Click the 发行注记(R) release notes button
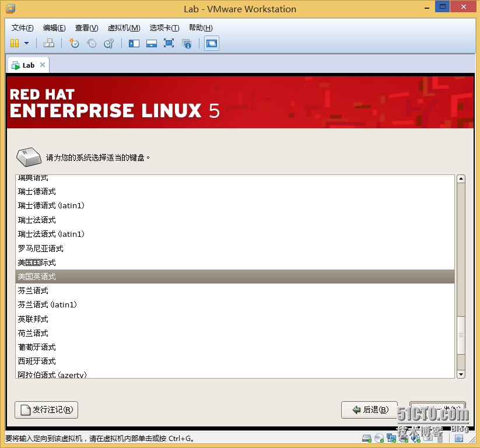The image size is (480, 448). pyautogui.click(x=46, y=409)
